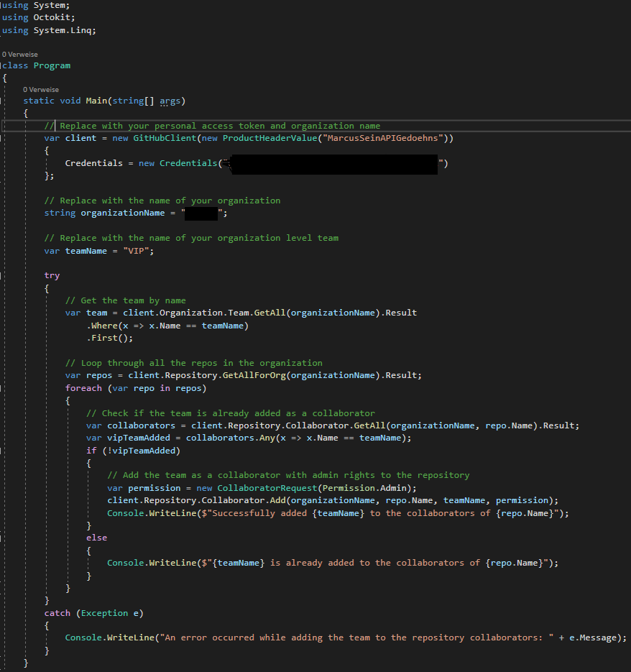Click the "Credentials" property before the equals sign
631x672 pixels.
[94, 163]
